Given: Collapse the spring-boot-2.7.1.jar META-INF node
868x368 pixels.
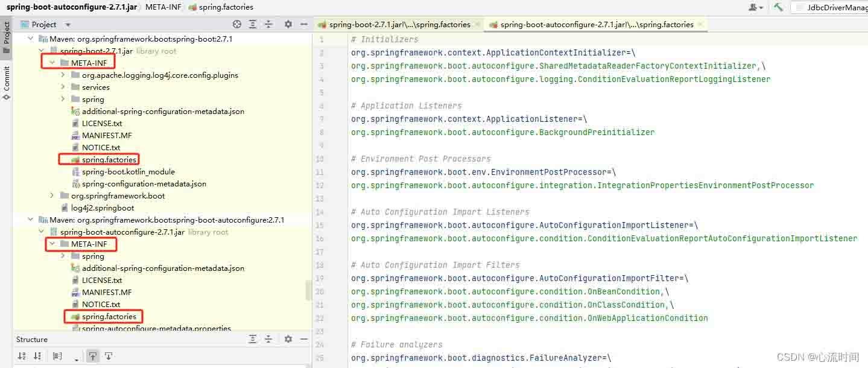Looking at the screenshot, I should click(x=51, y=62).
